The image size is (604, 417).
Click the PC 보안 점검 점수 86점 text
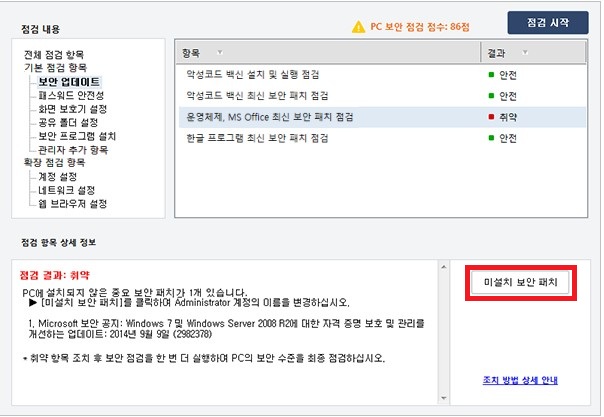pyautogui.click(x=420, y=27)
